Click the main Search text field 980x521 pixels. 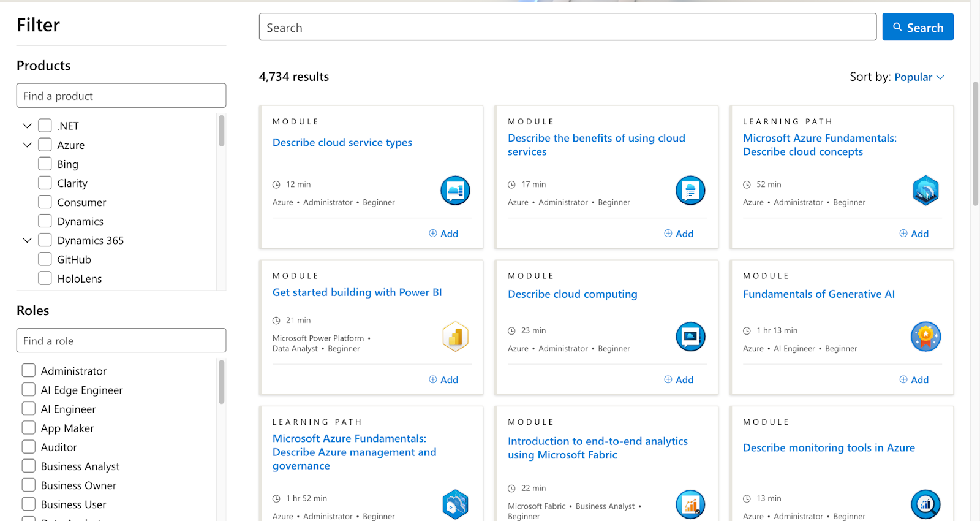pos(568,27)
